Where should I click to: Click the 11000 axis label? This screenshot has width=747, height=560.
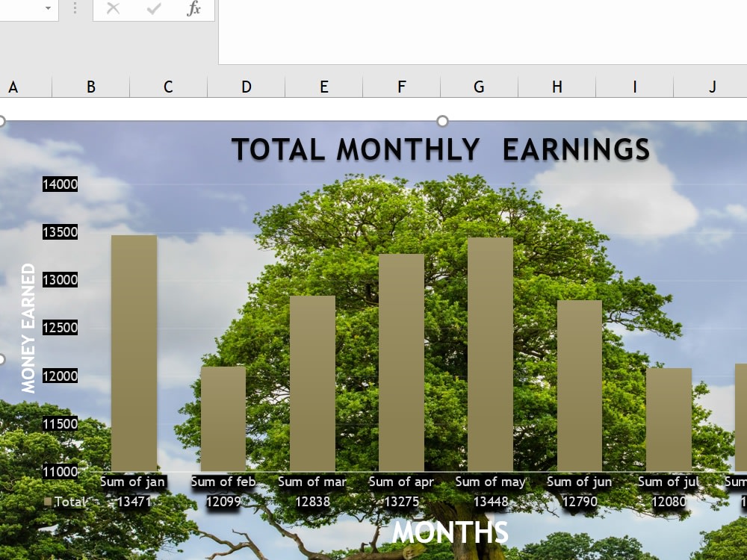(60, 472)
